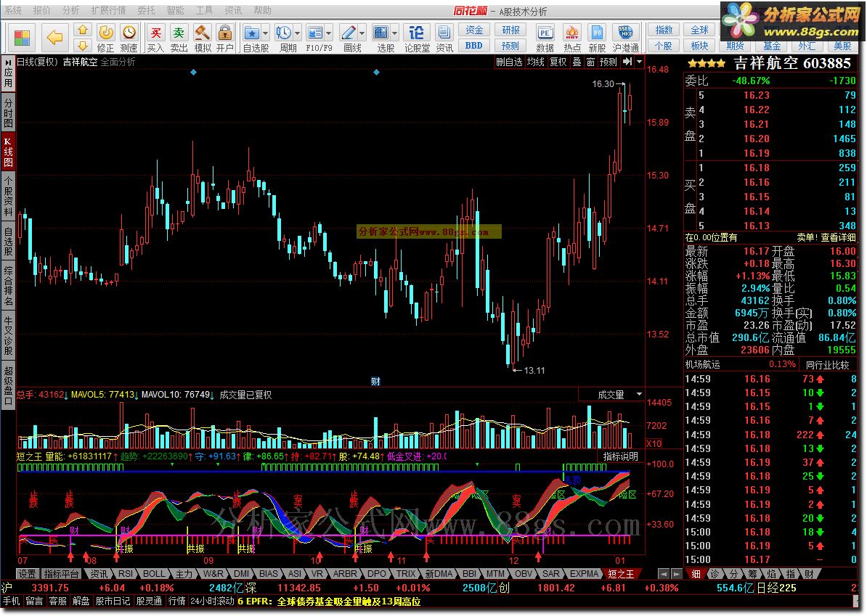This screenshot has height=616, width=867.
Task: Toggle the 均线 moving average display
Action: pos(535,62)
